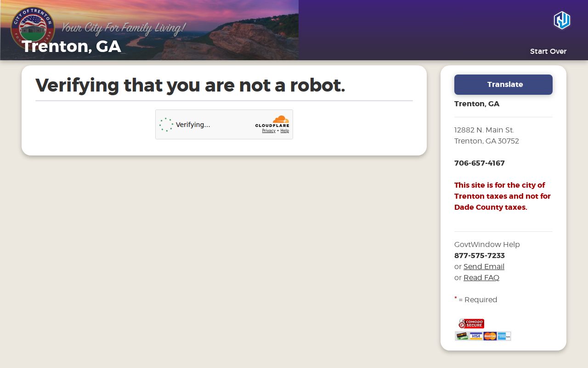Click the Comodo Secure badge
This screenshot has height=368, width=588.
coord(471,323)
